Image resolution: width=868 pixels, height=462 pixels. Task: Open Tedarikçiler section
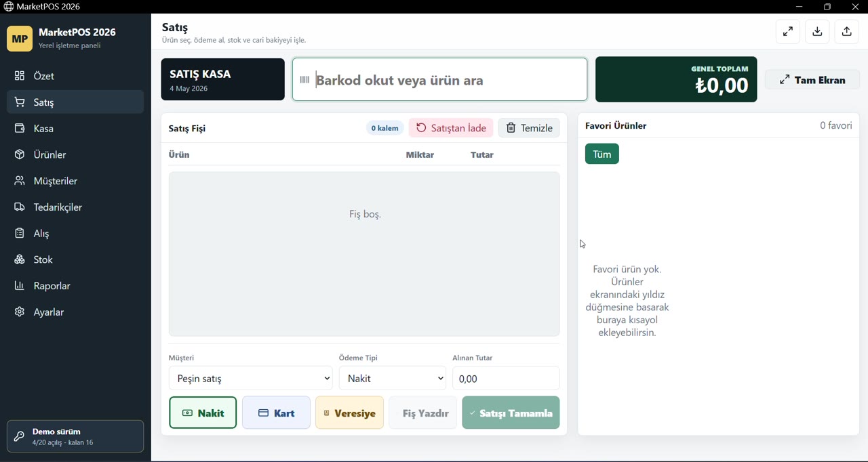click(x=75, y=207)
